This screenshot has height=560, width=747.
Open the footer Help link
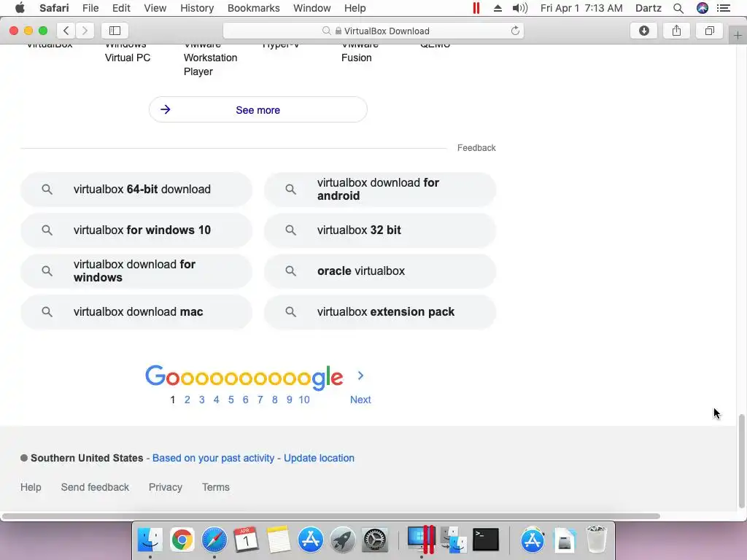coord(31,487)
